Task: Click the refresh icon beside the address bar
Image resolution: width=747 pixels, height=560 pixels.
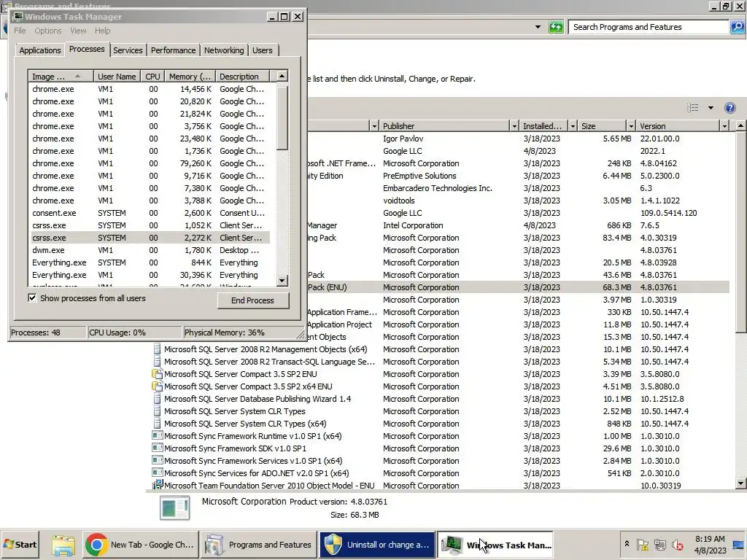Action: 555,27
